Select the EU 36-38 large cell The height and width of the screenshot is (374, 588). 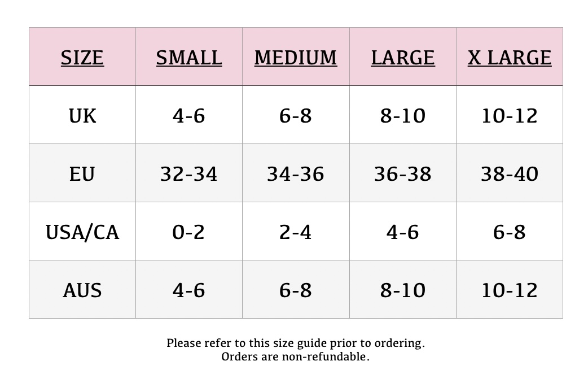(x=403, y=174)
